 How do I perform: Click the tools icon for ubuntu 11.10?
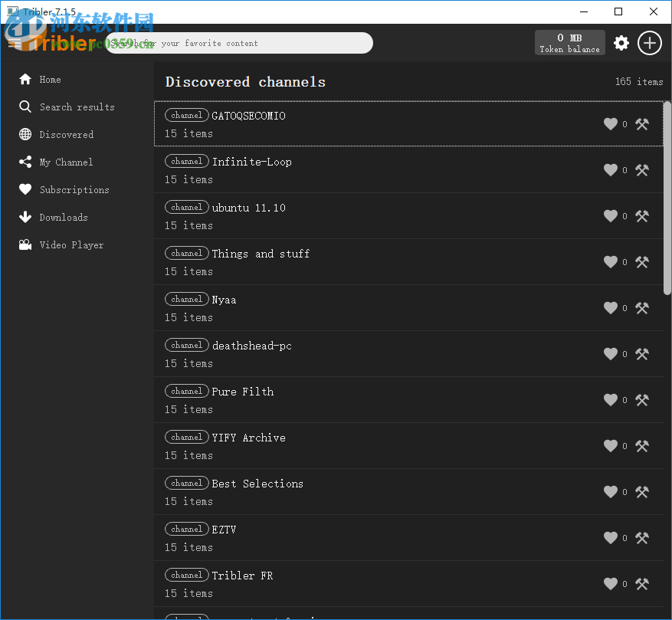(642, 216)
